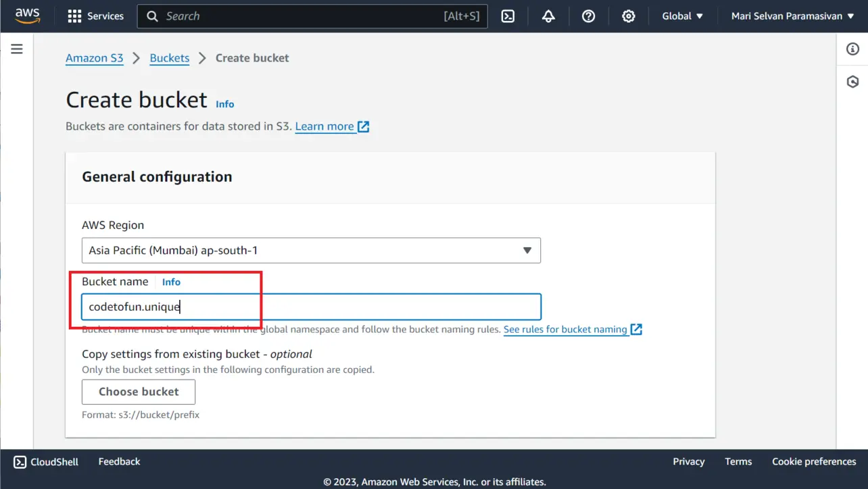Open the Services grid menu
The width and height of the screenshot is (868, 489).
[x=96, y=16]
